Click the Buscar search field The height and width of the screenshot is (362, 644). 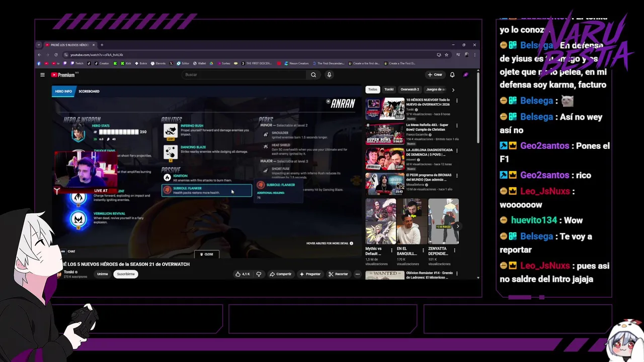click(x=244, y=75)
